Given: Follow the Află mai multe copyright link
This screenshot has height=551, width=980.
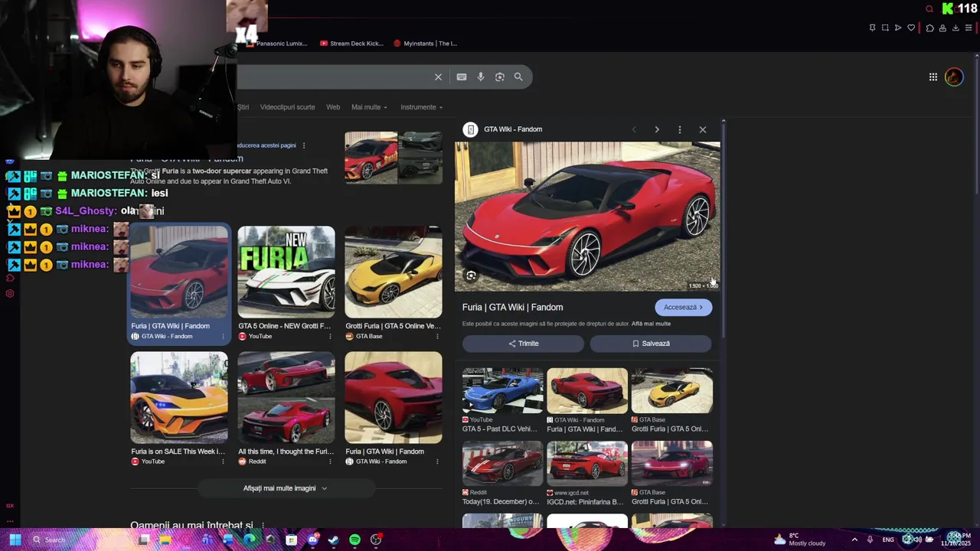Looking at the screenshot, I should pyautogui.click(x=651, y=324).
